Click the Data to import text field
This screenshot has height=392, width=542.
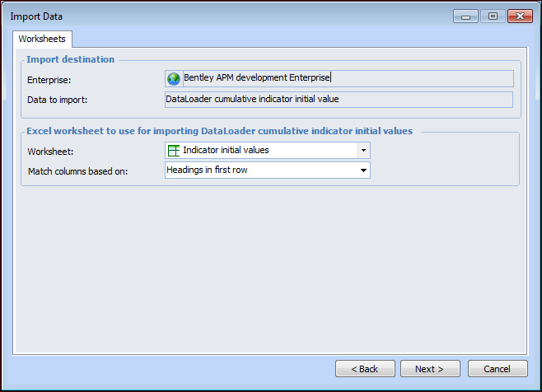coord(339,100)
